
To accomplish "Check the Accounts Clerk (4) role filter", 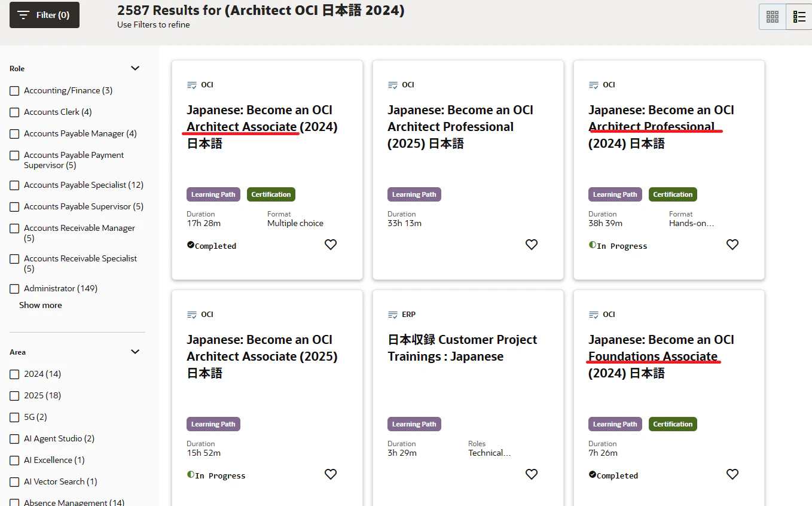I will (14, 112).
